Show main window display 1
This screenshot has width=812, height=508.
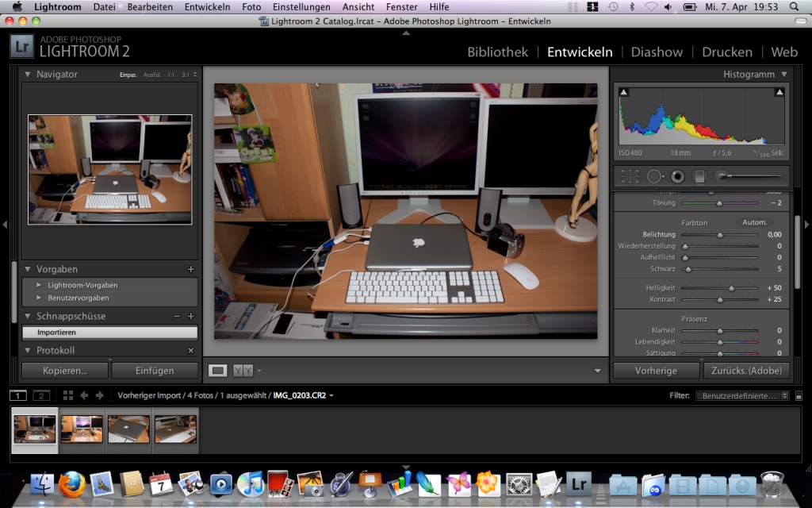18,395
